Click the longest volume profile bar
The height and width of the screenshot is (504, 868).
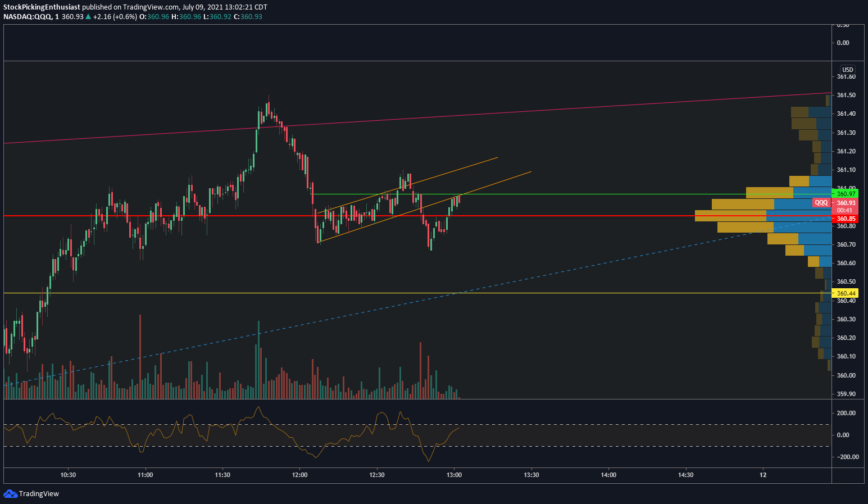coord(763,216)
